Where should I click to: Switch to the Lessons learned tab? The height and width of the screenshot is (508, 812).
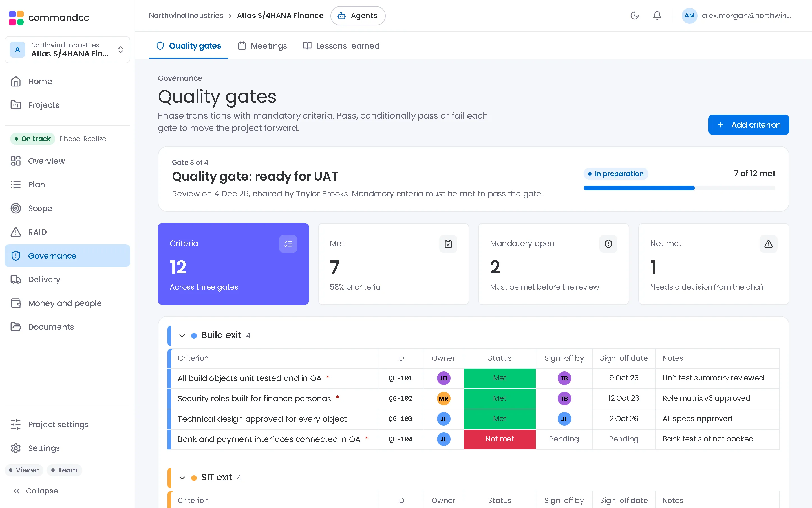[x=341, y=46]
